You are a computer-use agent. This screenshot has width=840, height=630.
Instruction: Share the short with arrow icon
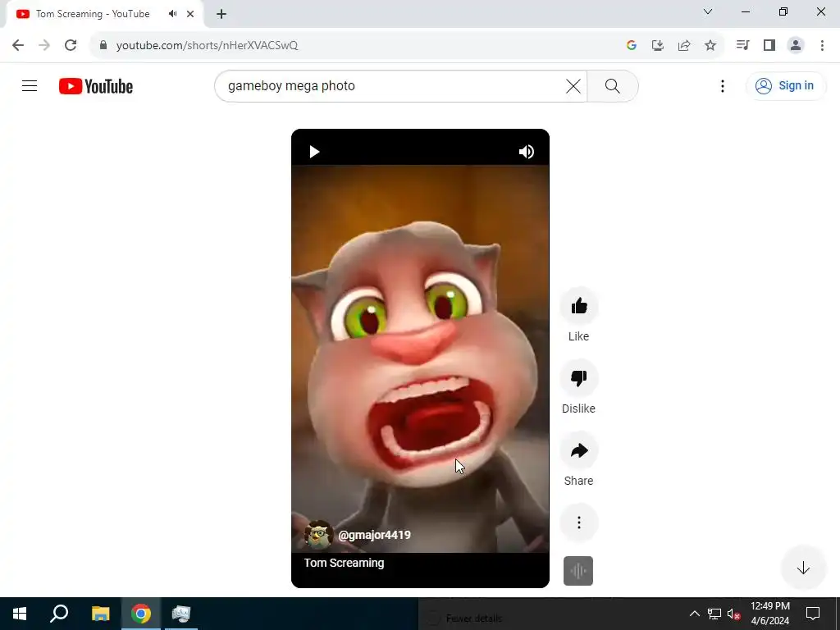(x=578, y=450)
